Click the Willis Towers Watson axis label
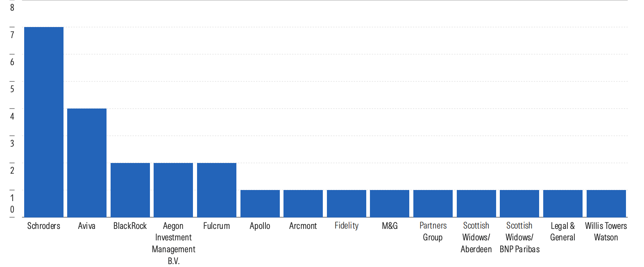The height and width of the screenshot is (267, 644). pos(606,231)
